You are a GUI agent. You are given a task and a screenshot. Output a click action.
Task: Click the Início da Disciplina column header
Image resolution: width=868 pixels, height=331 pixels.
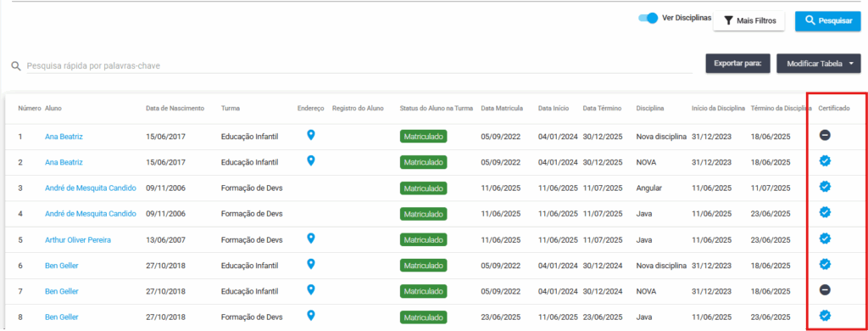[x=718, y=108]
